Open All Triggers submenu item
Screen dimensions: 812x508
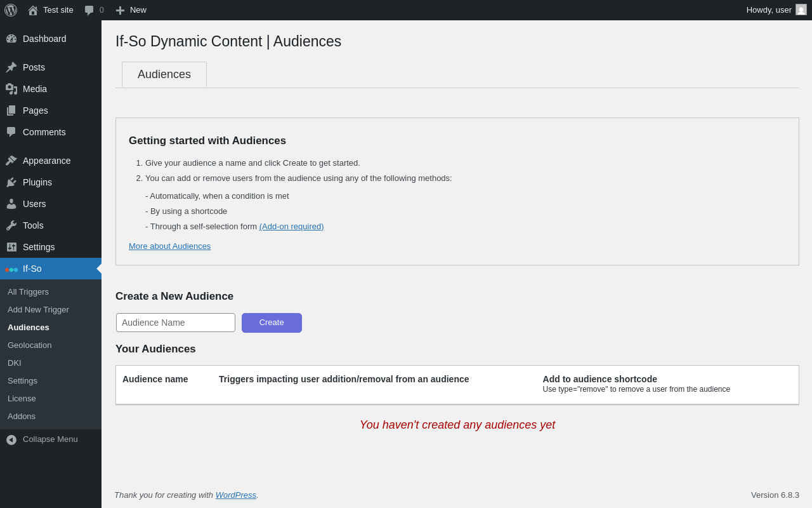28,292
